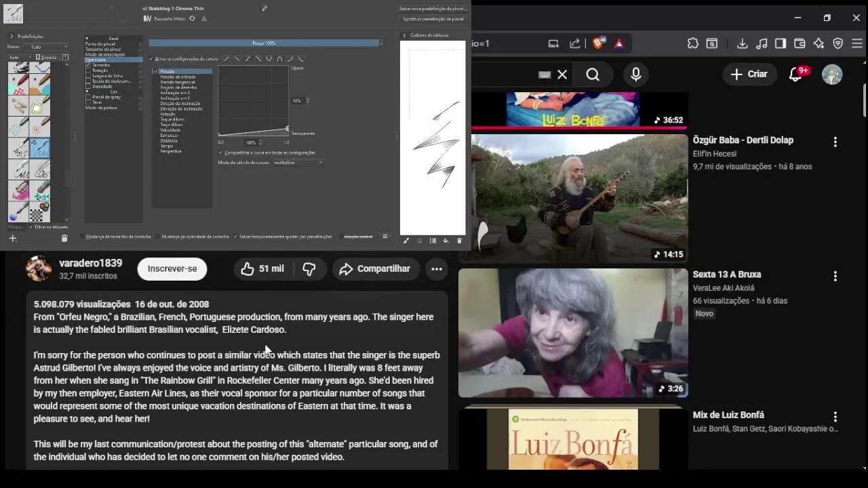Clear scratchpad with trash icon

459,241
